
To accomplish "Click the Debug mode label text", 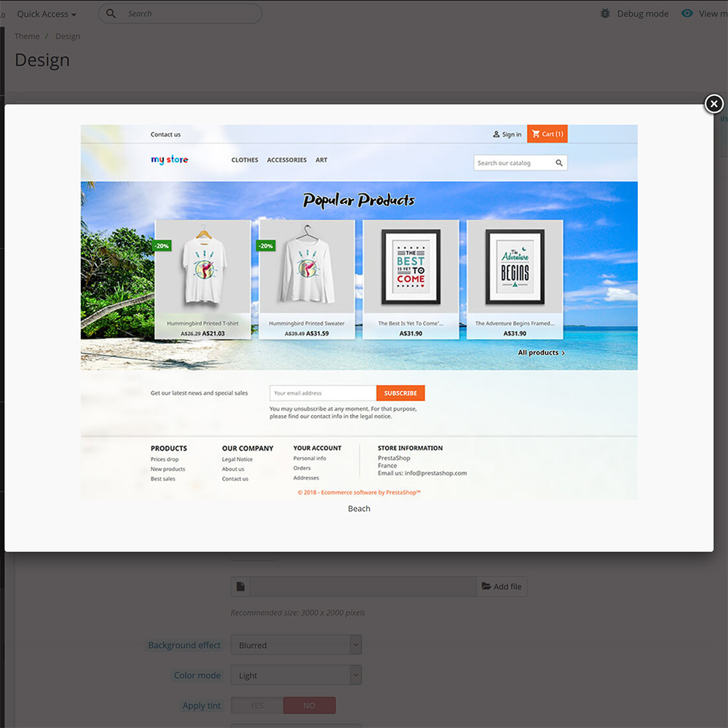I will (643, 14).
